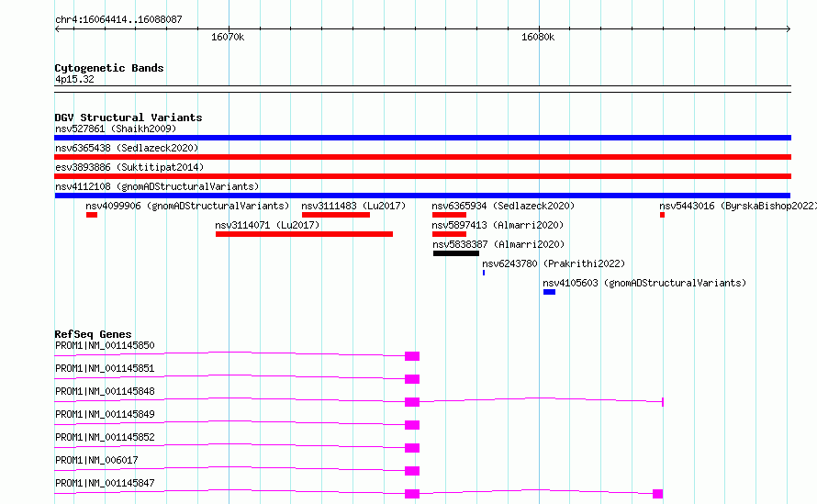Open the DGV Structural Variants track title
817x504 pixels.
[x=129, y=118]
